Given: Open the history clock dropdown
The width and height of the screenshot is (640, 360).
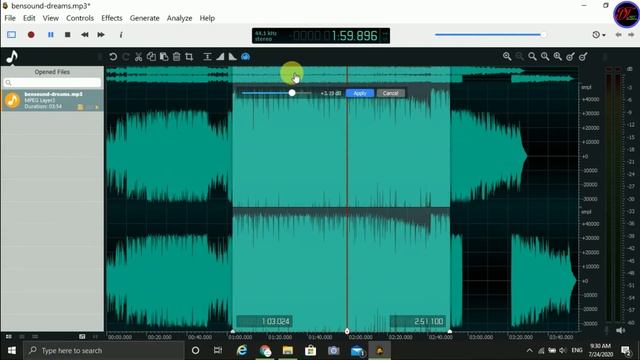Looking at the screenshot, I should 598,35.
